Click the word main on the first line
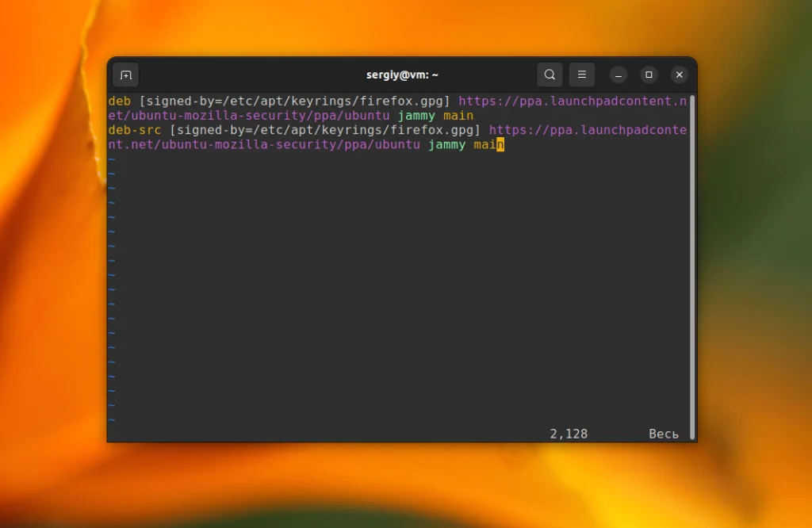The width and height of the screenshot is (812, 528). (458, 115)
